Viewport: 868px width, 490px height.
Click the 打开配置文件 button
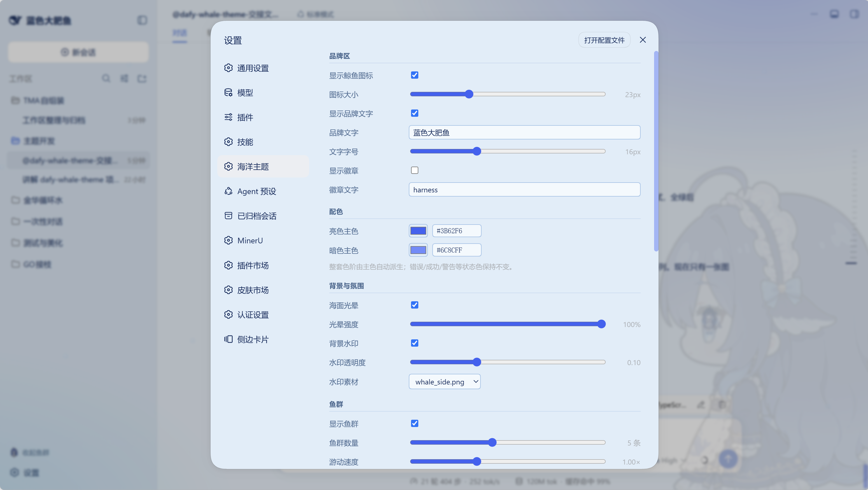point(604,40)
